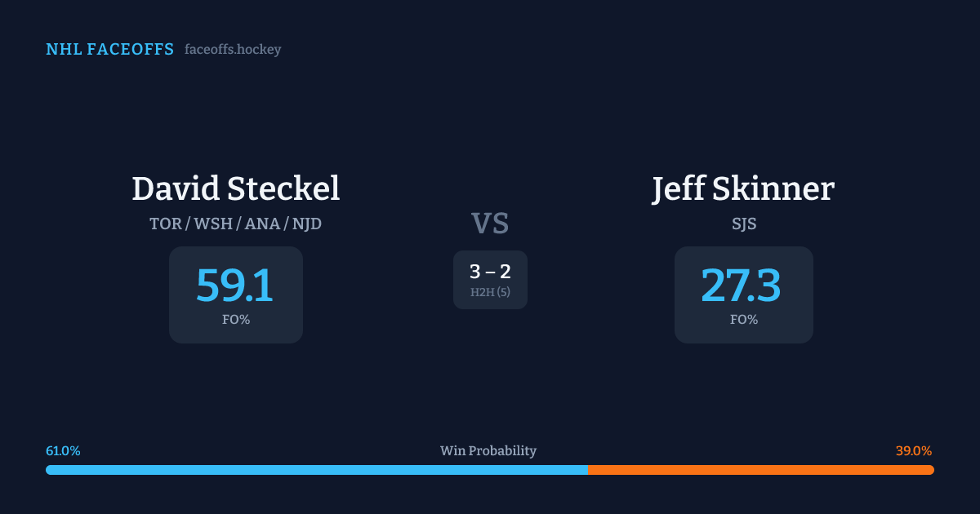Click the 39.0% win probability value

(x=913, y=451)
